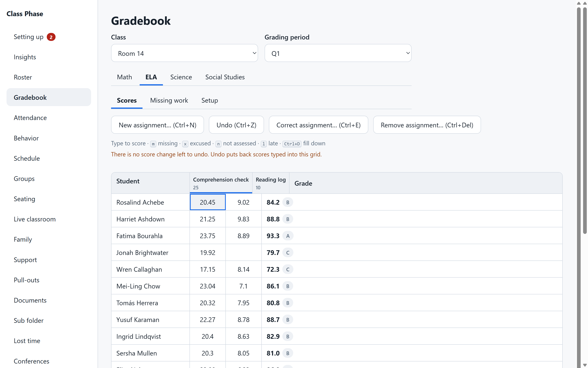Open the Seating page
The width and height of the screenshot is (588, 368).
[x=49, y=199]
